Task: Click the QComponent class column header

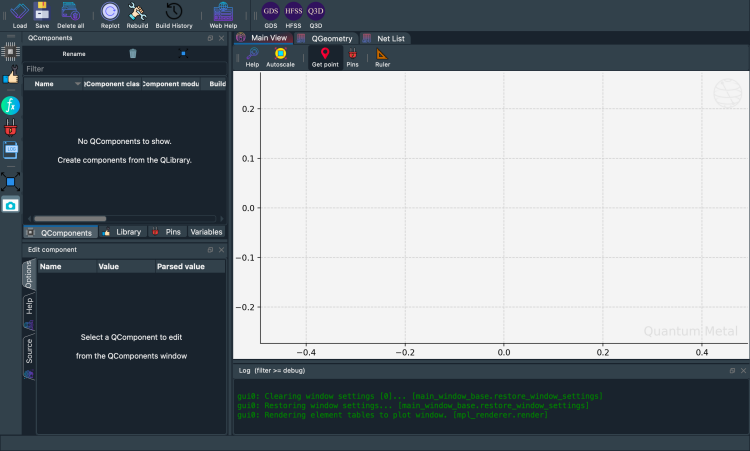Action: coord(112,84)
